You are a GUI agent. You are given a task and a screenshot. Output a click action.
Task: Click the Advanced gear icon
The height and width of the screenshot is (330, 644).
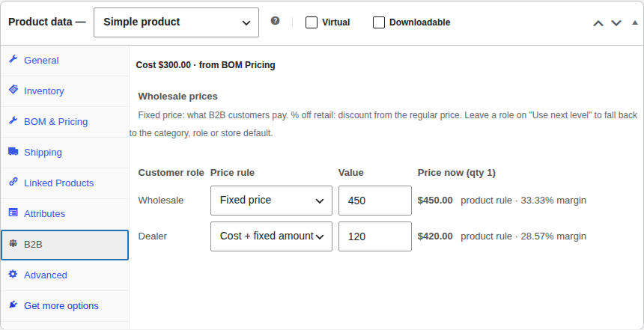pyautogui.click(x=13, y=274)
